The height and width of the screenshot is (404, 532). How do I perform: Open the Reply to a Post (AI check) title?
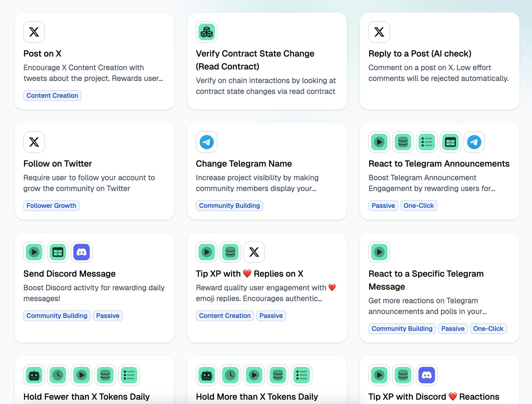coord(419,54)
